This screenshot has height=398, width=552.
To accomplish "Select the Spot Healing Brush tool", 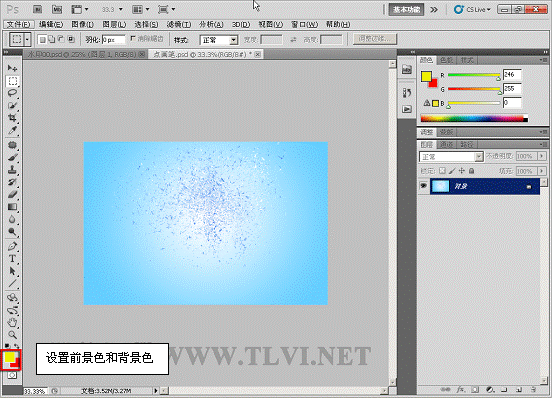I will tap(12, 145).
